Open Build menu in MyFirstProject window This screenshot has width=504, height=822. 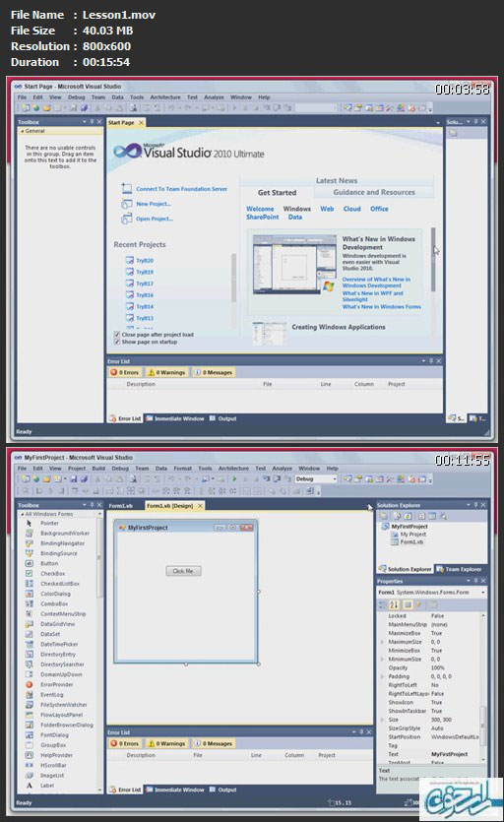click(x=98, y=469)
